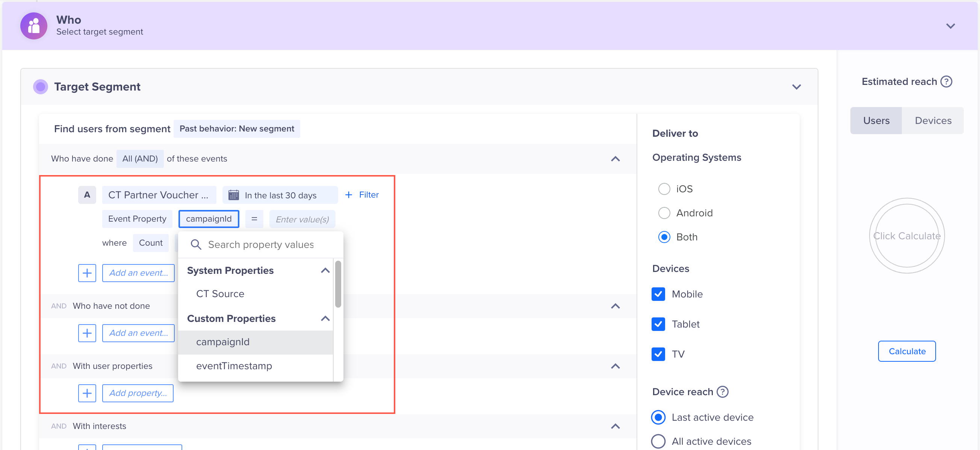Open the Estimated reach help icon

pyautogui.click(x=946, y=82)
